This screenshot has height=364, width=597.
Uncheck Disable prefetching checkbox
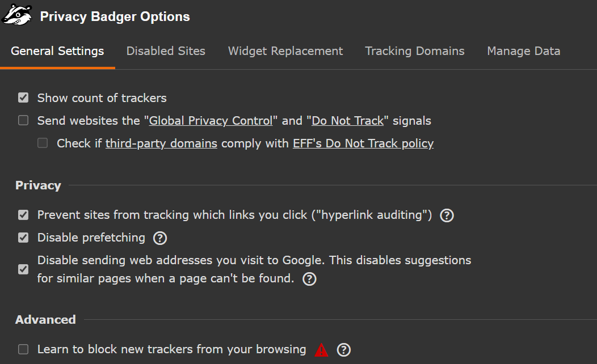(x=23, y=238)
